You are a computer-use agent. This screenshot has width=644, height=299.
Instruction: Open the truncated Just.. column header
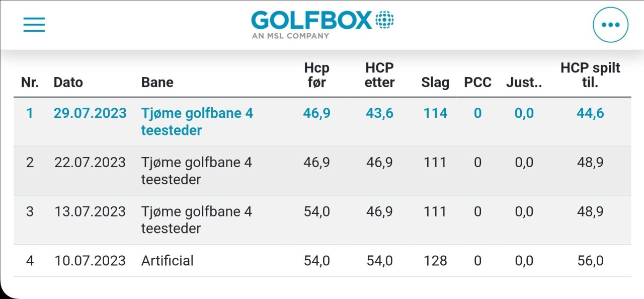[x=524, y=82]
